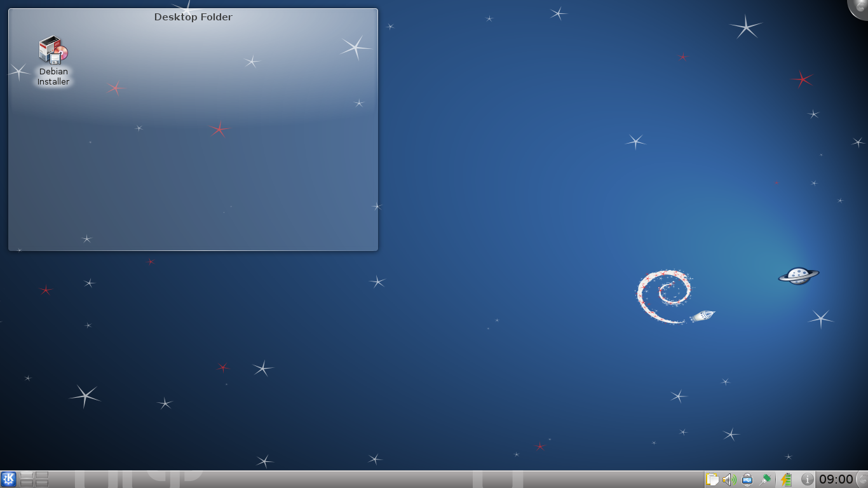The height and width of the screenshot is (488, 868).
Task: Switch to the first virtual desktop in pager
Action: click(x=27, y=475)
